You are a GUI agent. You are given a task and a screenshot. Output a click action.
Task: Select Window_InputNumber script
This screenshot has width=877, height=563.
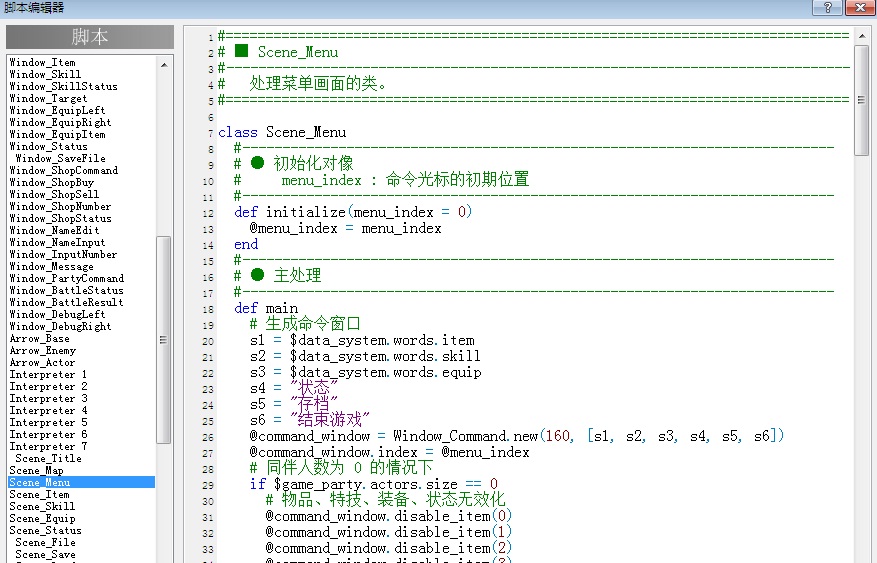(x=63, y=254)
